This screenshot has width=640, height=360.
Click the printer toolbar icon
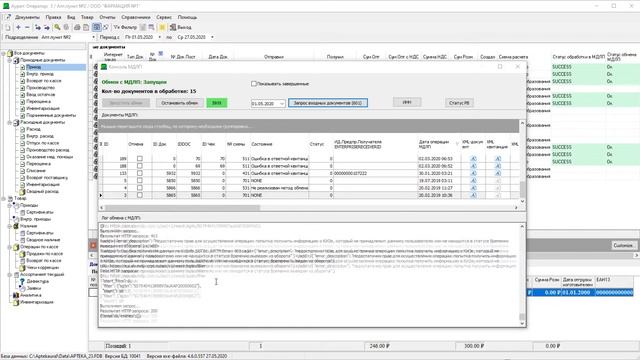tap(77, 27)
